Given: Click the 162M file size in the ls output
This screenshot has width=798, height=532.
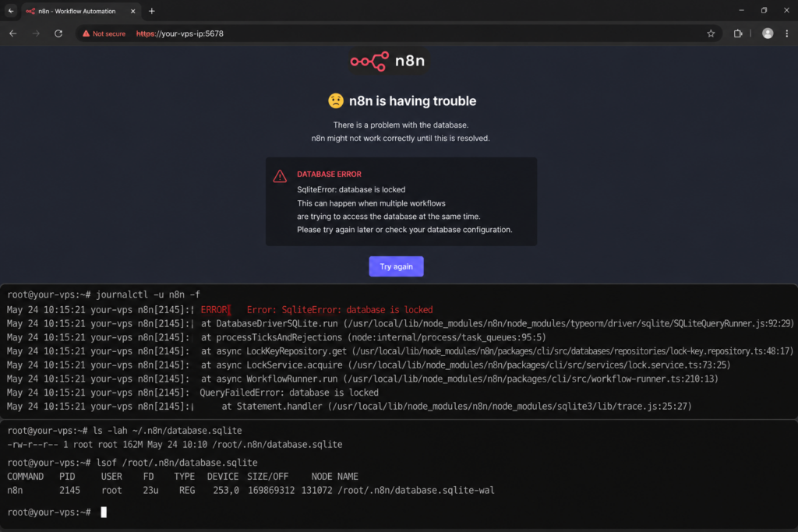Looking at the screenshot, I should click(x=132, y=445).
